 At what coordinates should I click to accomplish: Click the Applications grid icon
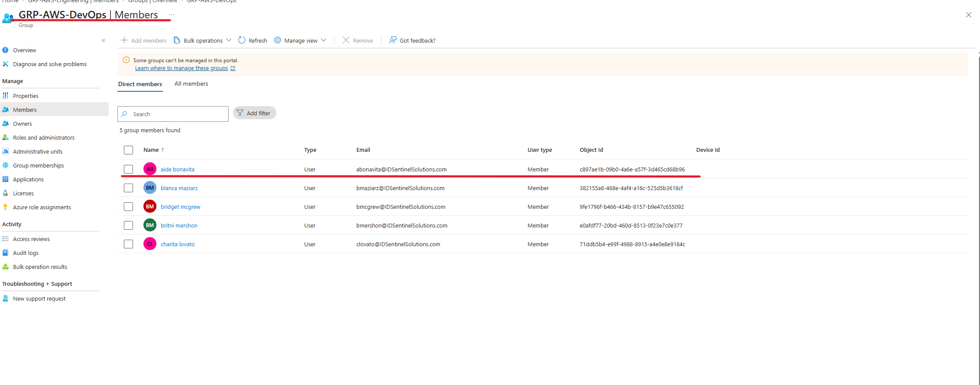5,179
